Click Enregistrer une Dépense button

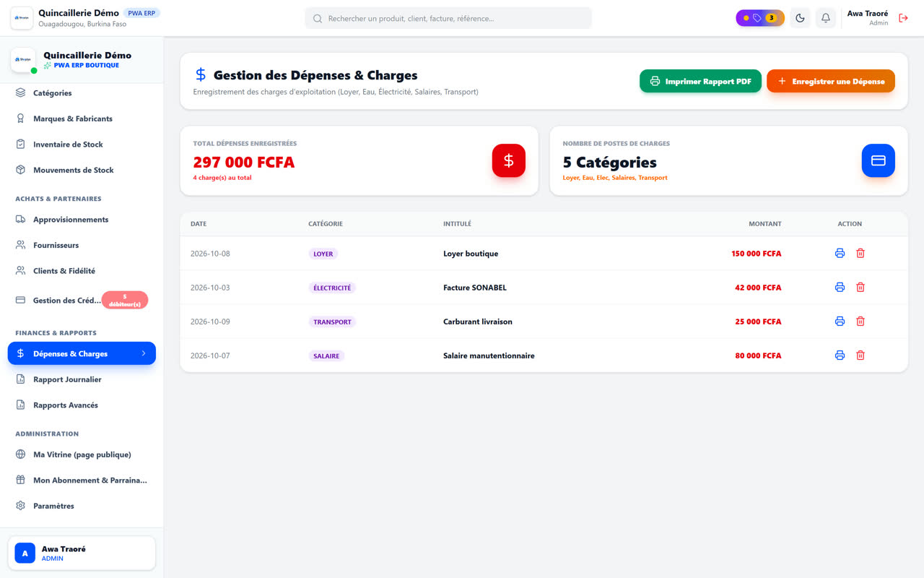(831, 82)
